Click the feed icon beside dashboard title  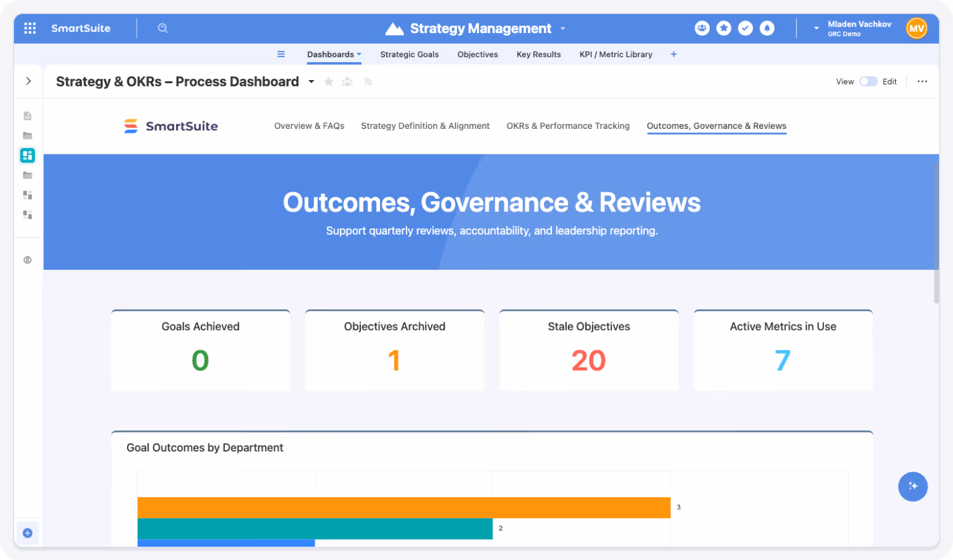tap(368, 81)
